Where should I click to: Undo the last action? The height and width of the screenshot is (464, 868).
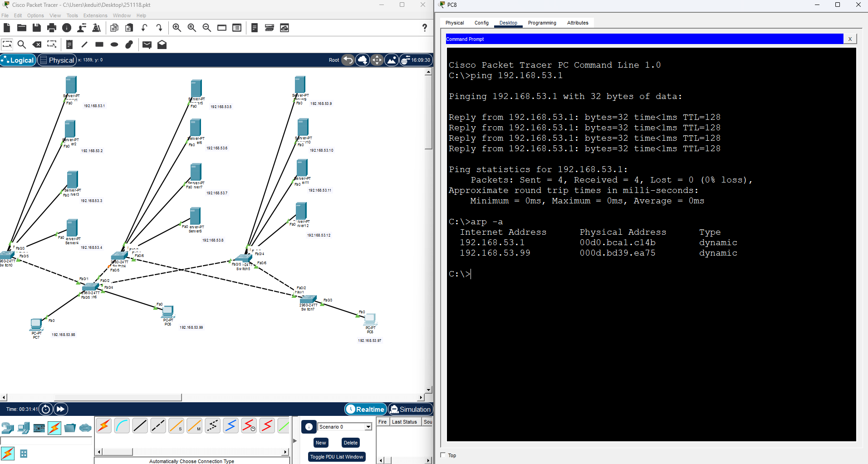coord(144,28)
